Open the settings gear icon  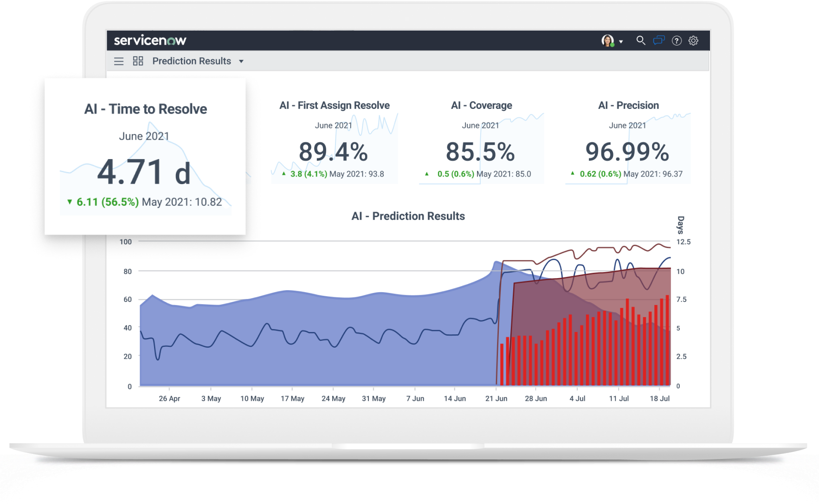click(x=693, y=41)
